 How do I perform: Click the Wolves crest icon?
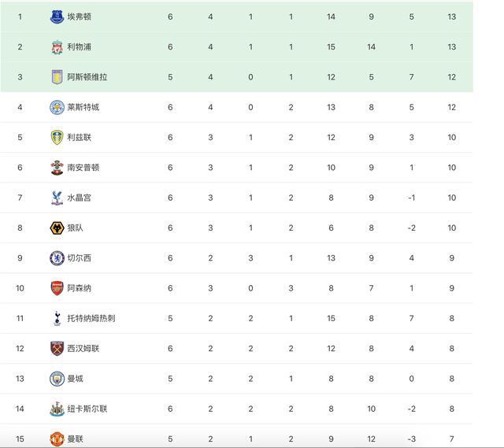(x=57, y=228)
